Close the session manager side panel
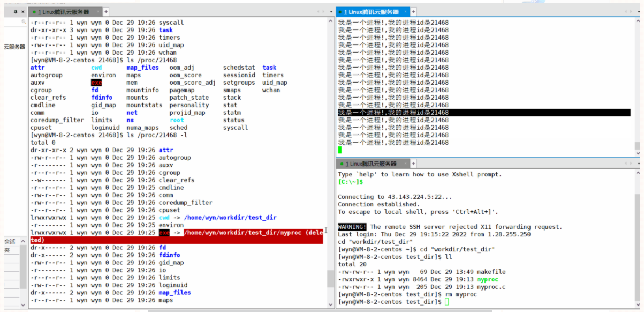This screenshot has height=312, width=644. coord(22,12)
